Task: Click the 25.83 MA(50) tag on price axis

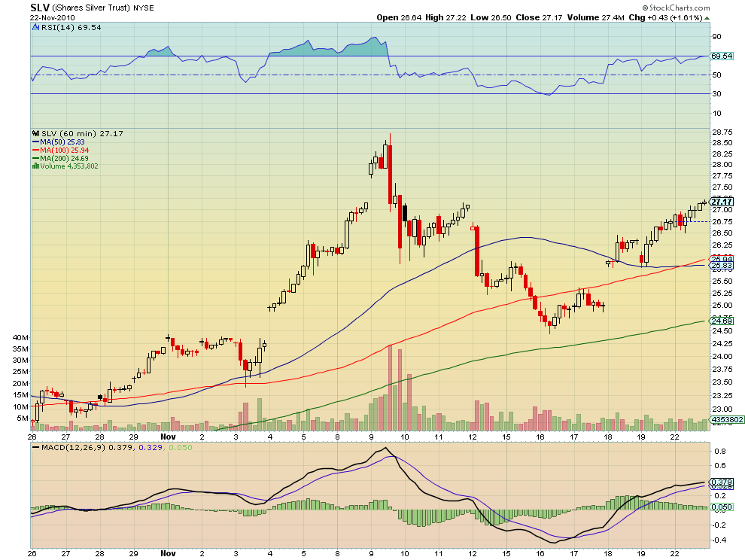Action: pyautogui.click(x=722, y=265)
